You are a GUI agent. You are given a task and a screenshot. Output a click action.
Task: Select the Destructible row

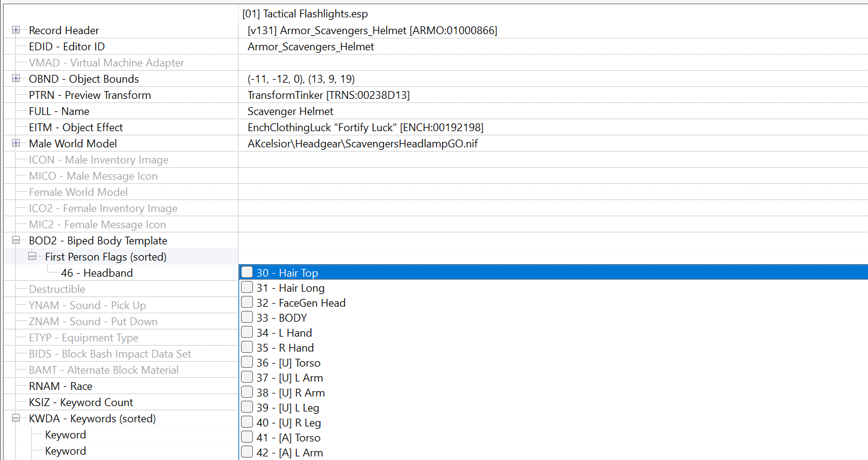tap(57, 289)
